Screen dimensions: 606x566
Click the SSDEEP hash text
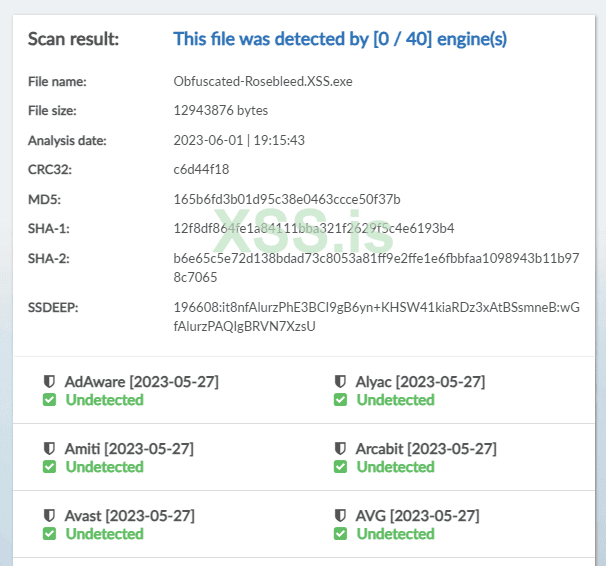coord(376,316)
